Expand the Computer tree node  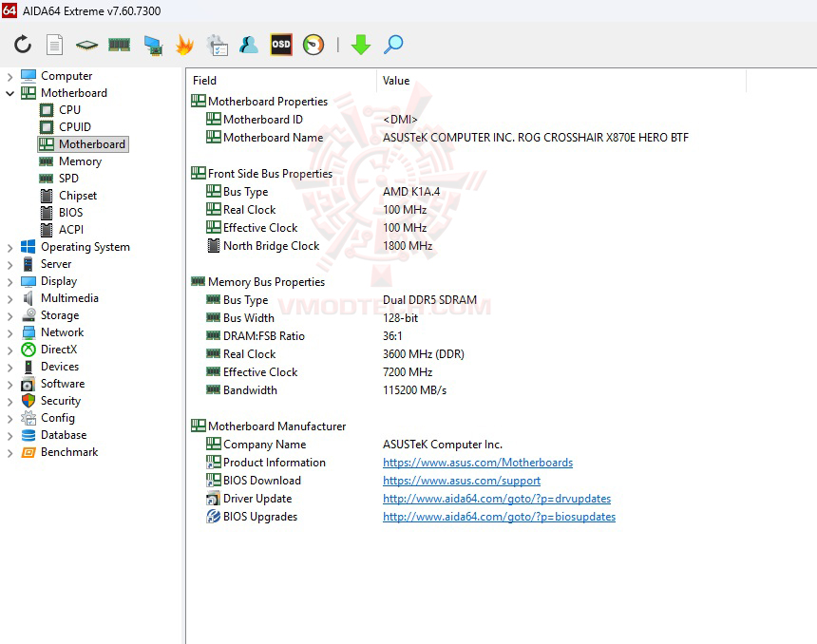click(9, 77)
